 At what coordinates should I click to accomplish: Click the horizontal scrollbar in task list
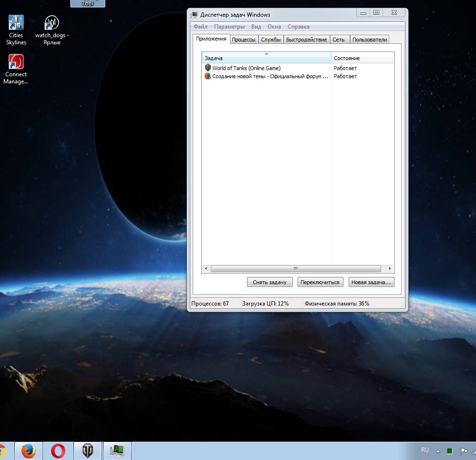coord(295,269)
